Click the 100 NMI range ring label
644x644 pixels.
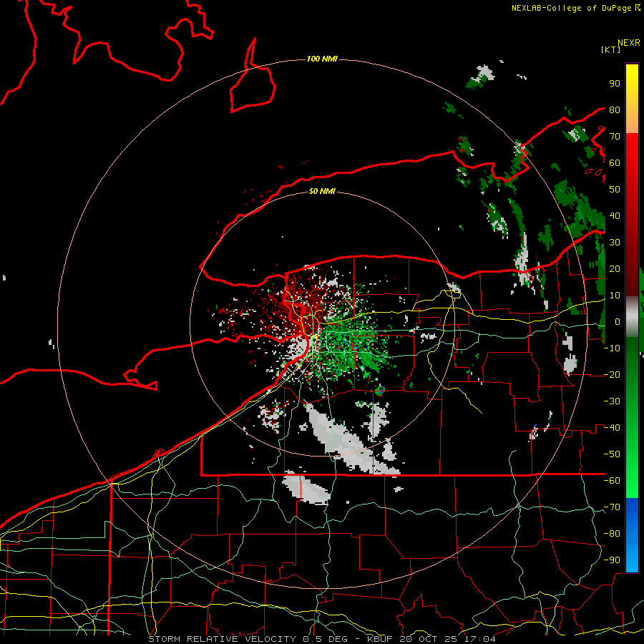[x=322, y=59]
